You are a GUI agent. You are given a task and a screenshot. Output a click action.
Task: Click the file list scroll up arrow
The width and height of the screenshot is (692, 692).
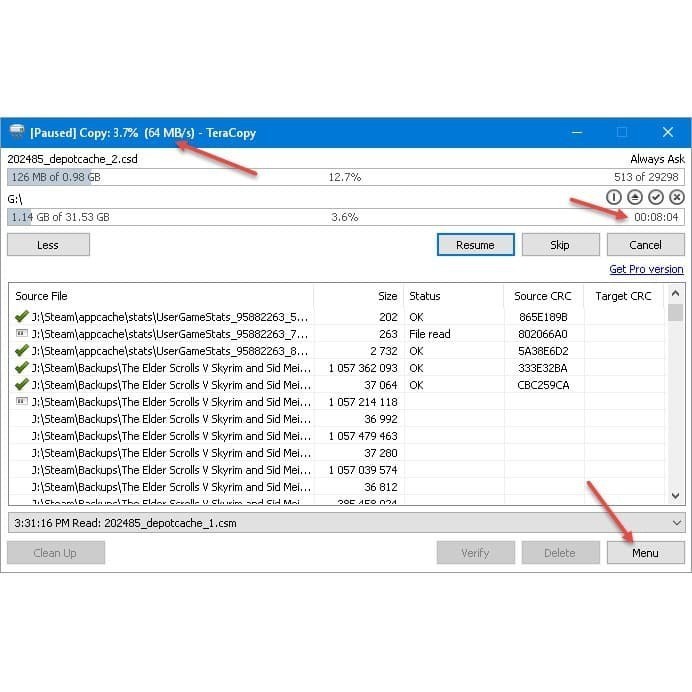[675, 293]
